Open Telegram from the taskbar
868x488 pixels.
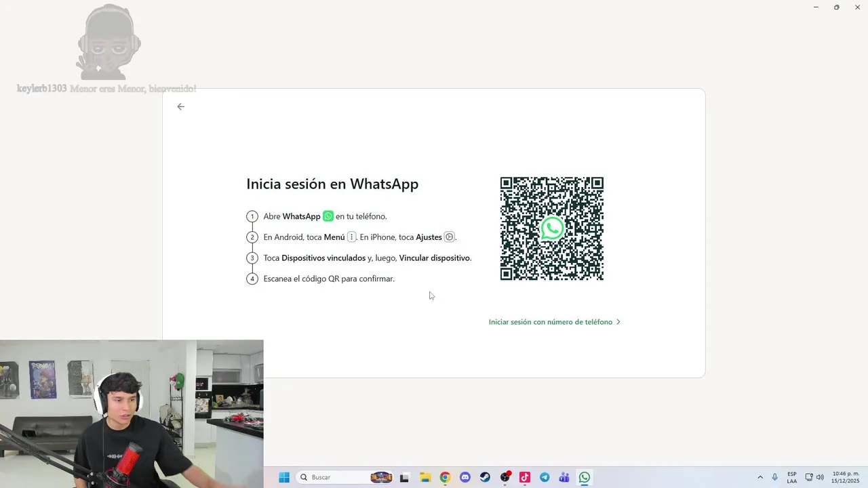click(x=545, y=477)
